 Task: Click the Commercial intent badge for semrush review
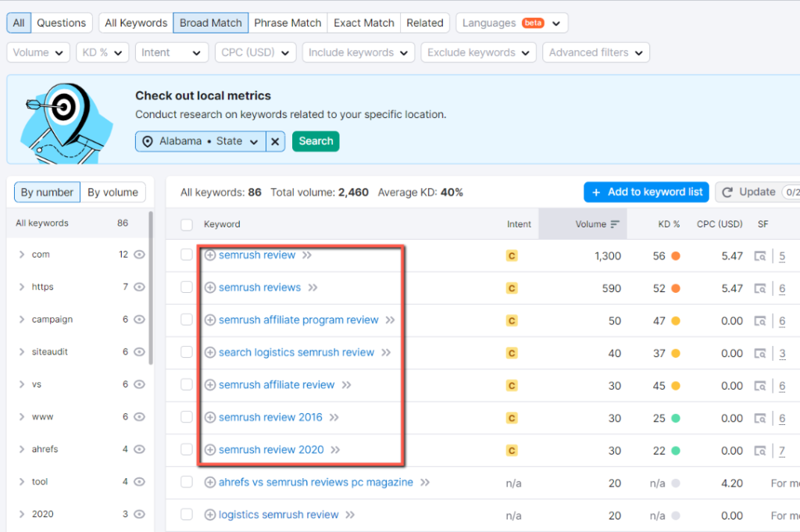coord(512,255)
